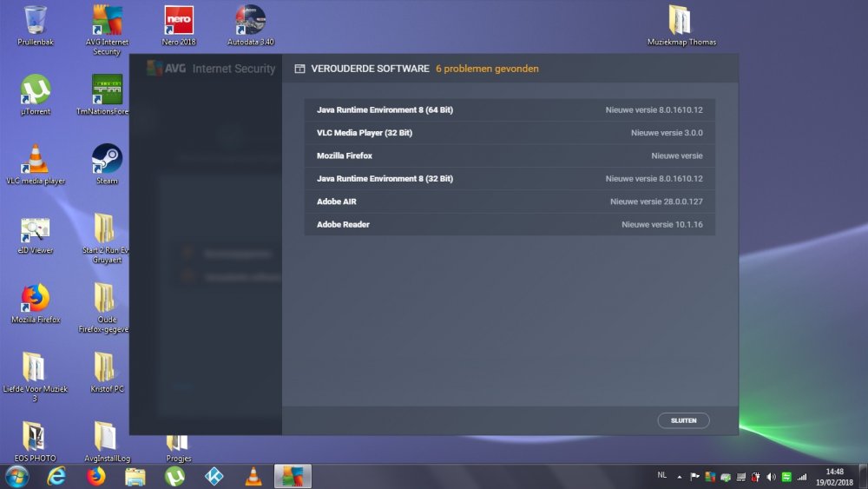Open the Steam desktop shortcut
The height and width of the screenshot is (489, 868).
click(107, 164)
